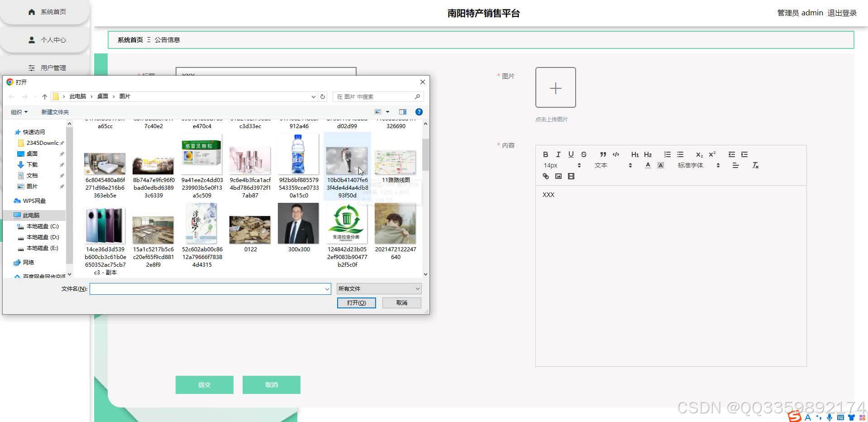868x422 pixels.
Task: Click the 打开(O) button
Action: point(356,303)
